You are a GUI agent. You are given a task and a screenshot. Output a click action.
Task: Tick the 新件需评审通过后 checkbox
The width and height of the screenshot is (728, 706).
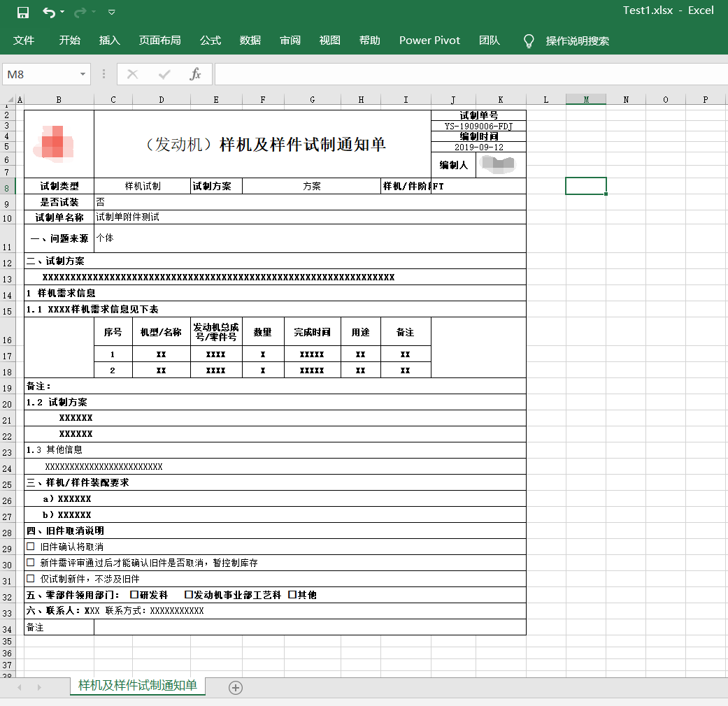(31, 563)
